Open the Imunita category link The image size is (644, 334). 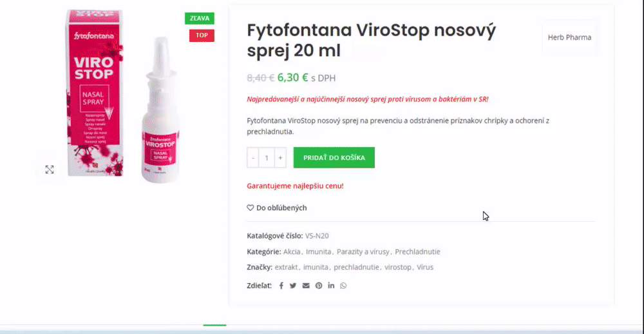pos(318,251)
